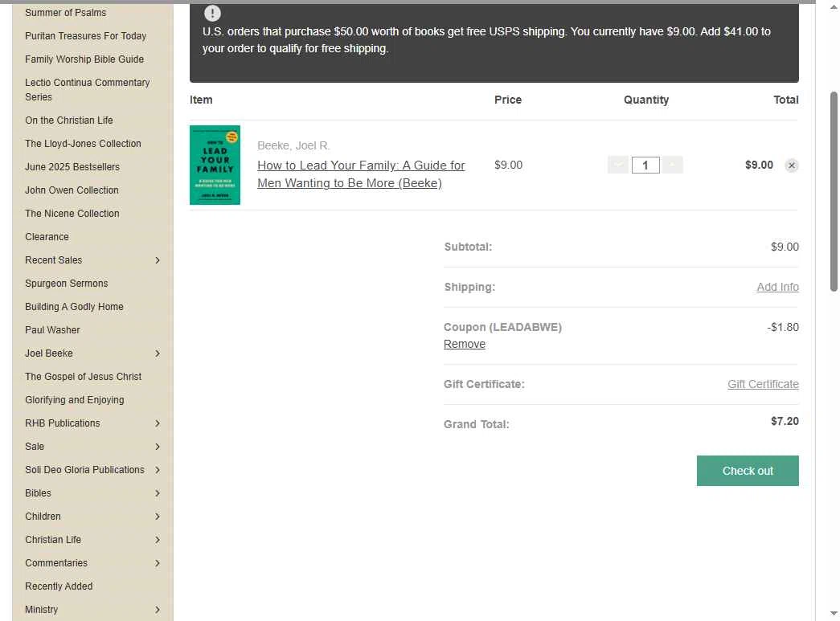Open The Gospel of Jesus Christ
Viewport: 840px width, 621px height.
83,376
